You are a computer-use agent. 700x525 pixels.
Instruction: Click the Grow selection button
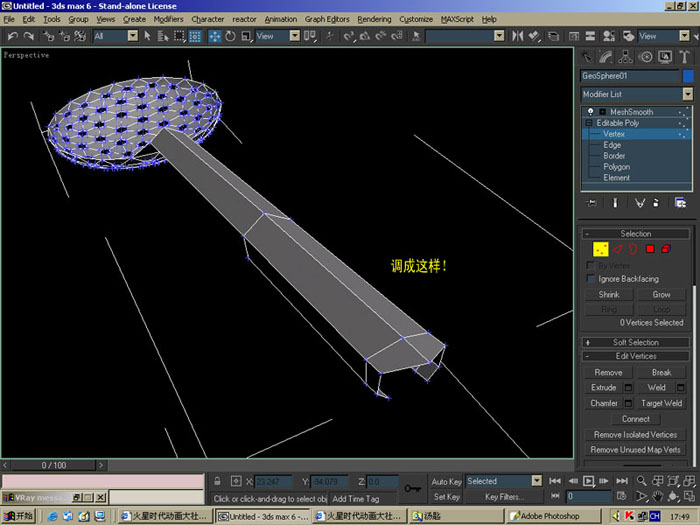[661, 295]
